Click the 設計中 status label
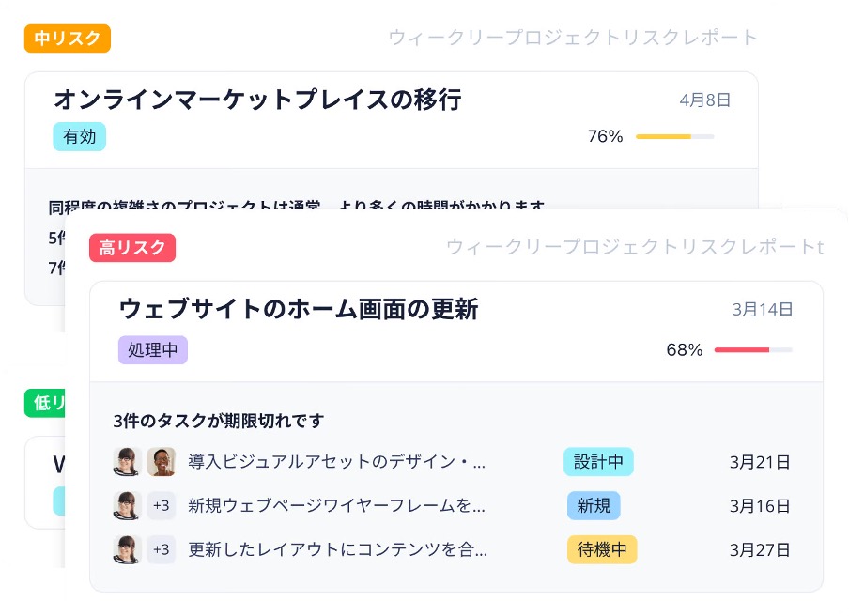This screenshot has height=616, width=849. click(x=598, y=462)
